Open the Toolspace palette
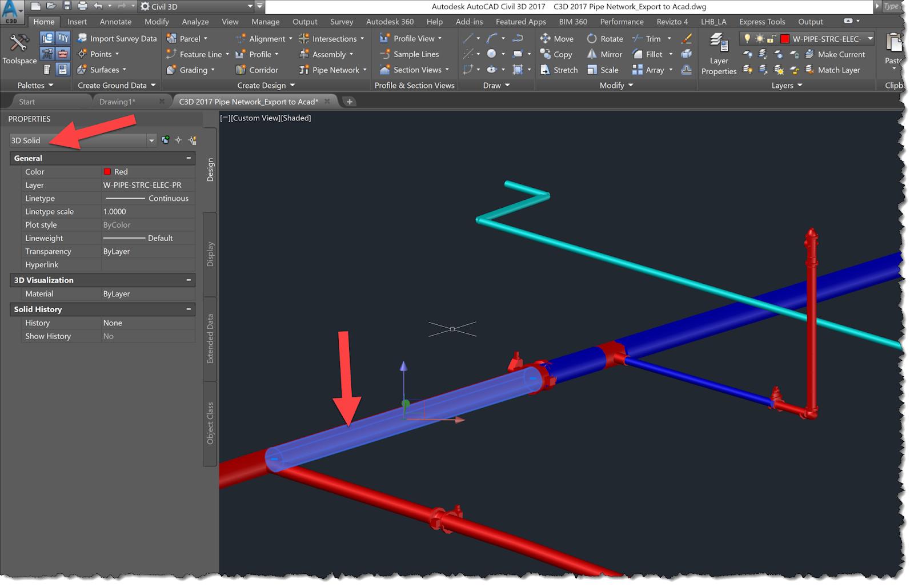 tap(19, 50)
